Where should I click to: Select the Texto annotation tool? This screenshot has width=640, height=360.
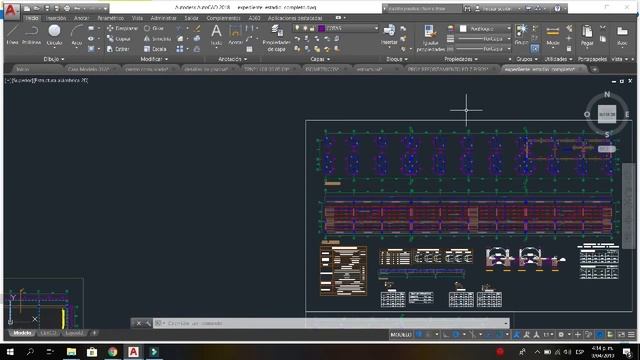pyautogui.click(x=216, y=35)
